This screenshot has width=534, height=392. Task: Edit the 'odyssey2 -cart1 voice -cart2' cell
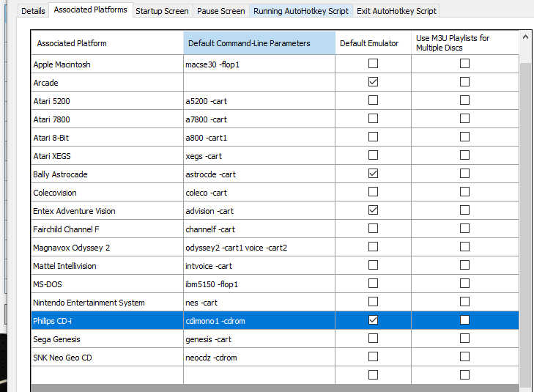(x=259, y=248)
